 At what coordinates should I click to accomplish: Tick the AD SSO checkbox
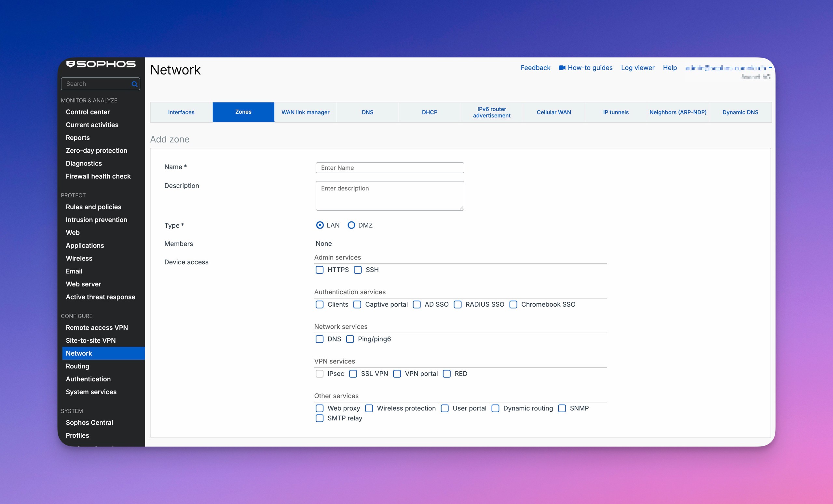point(416,304)
